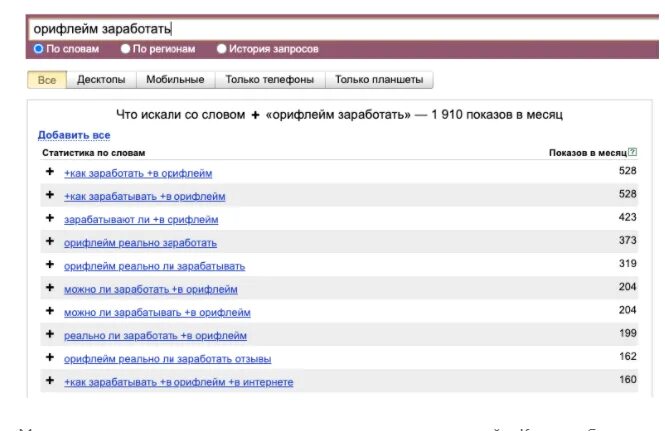This screenshot has height=431, width=665.
Task: Select "По словам" radio button
Action: pyautogui.click(x=39, y=49)
